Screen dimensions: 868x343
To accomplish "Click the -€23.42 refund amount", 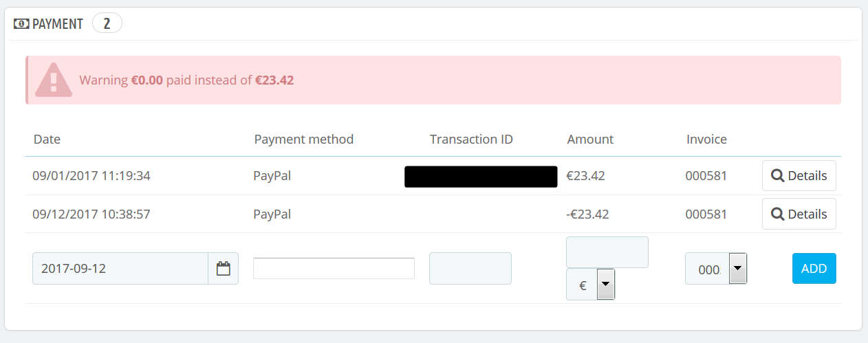I will (x=587, y=214).
